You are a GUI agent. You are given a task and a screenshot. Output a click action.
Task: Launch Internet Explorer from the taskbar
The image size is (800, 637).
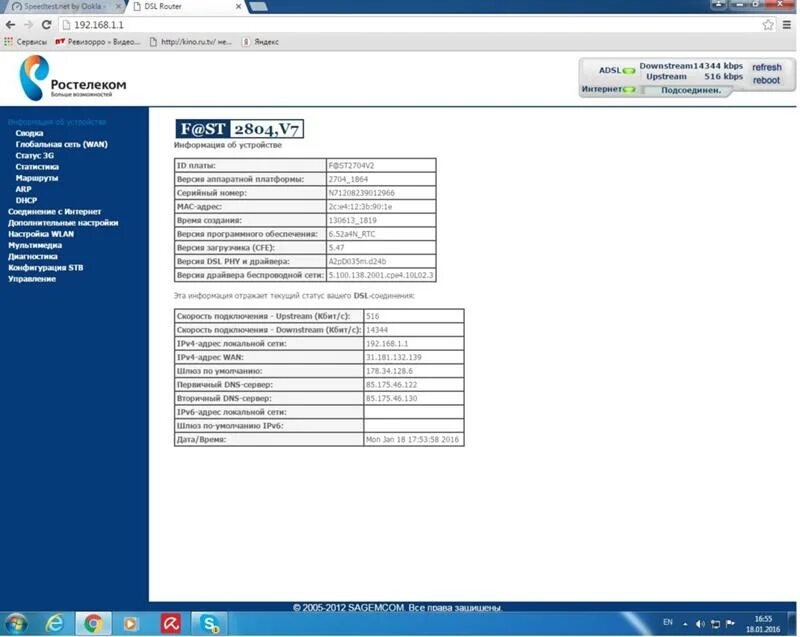(55, 623)
